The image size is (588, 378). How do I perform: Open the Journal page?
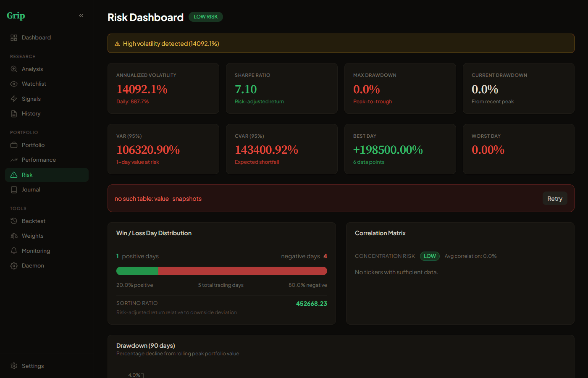(31, 190)
